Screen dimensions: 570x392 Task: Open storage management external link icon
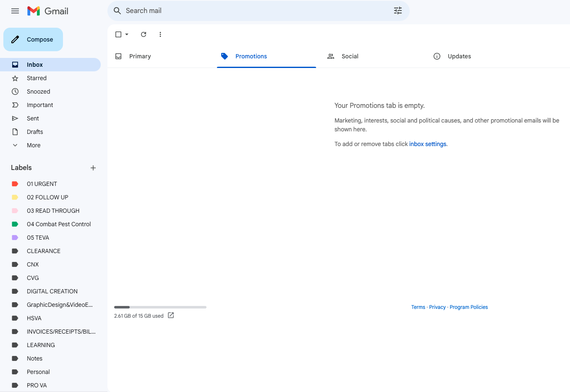click(171, 316)
